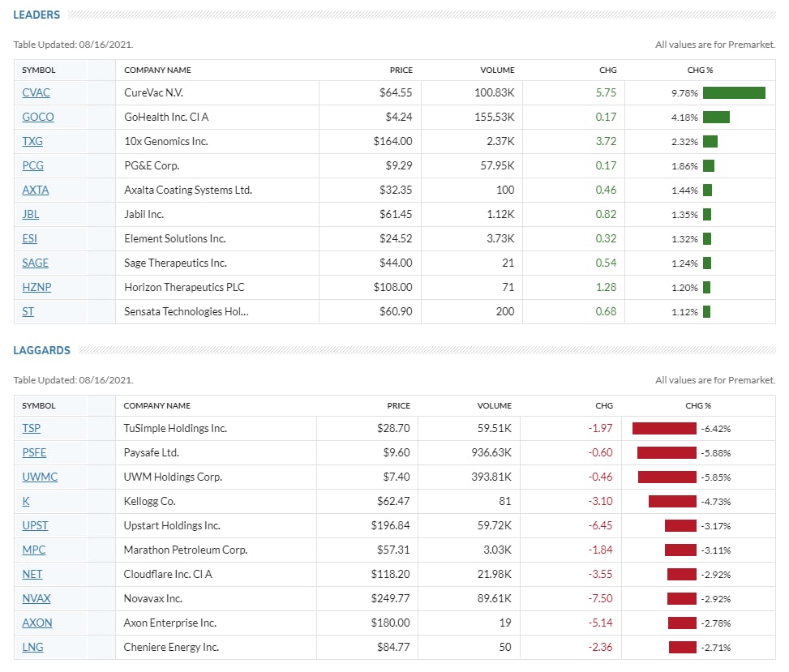Select the Horizon Therapeutics PLC name

coord(184,287)
